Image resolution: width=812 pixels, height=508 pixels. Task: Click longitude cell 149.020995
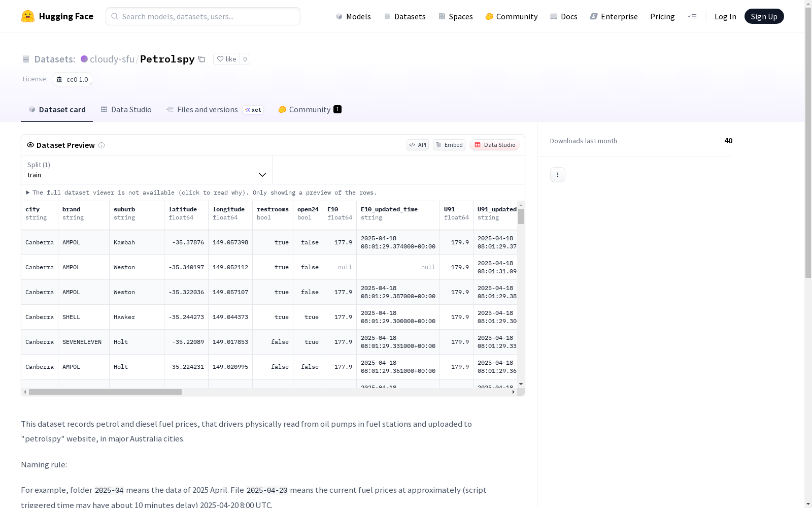pyautogui.click(x=230, y=367)
